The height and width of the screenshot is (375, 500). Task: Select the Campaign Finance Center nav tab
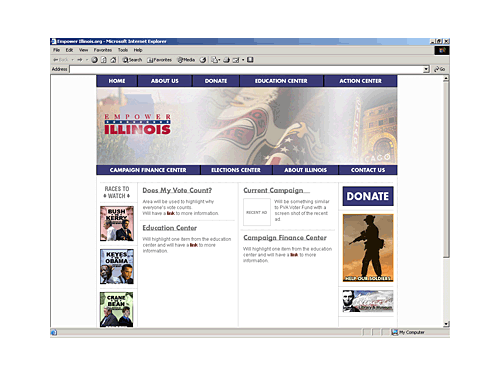click(x=148, y=170)
